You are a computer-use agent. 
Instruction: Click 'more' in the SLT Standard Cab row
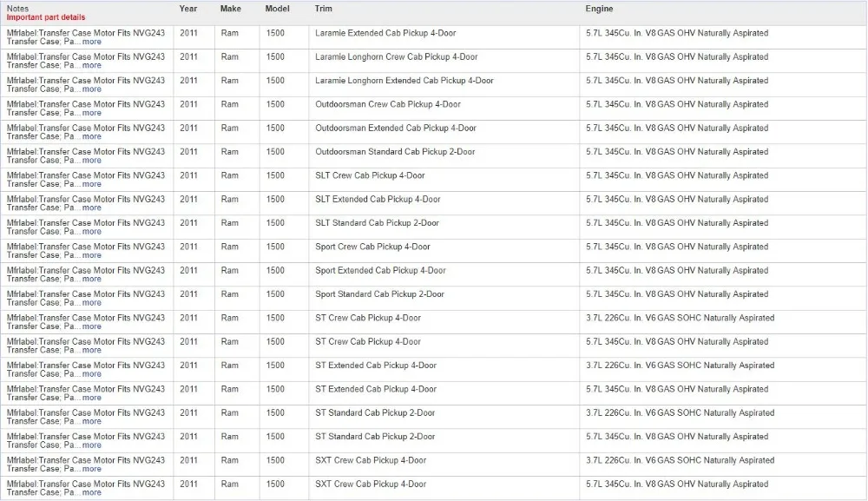92,232
